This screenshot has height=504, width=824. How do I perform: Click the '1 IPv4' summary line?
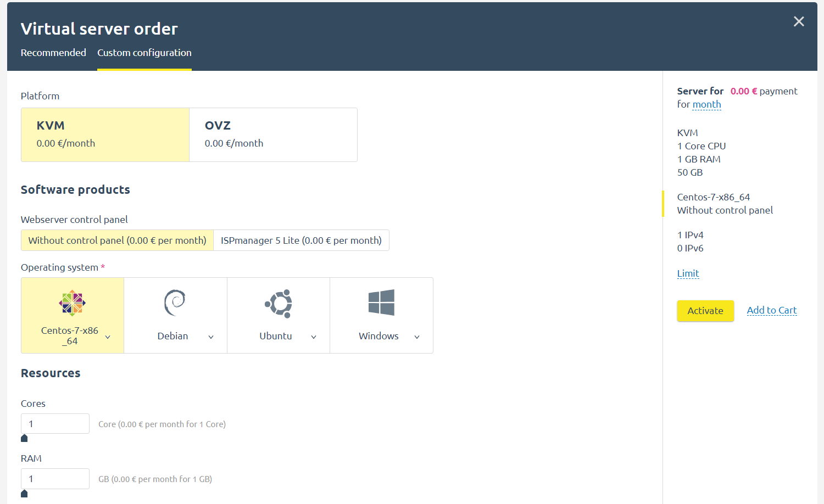tap(691, 235)
